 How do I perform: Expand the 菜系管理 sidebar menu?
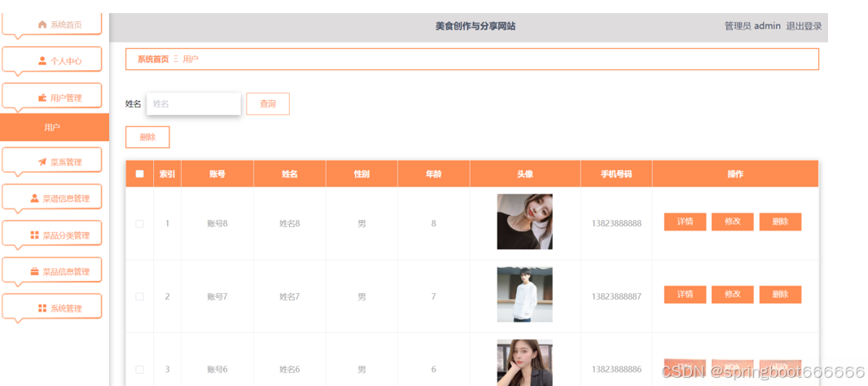coord(52,160)
